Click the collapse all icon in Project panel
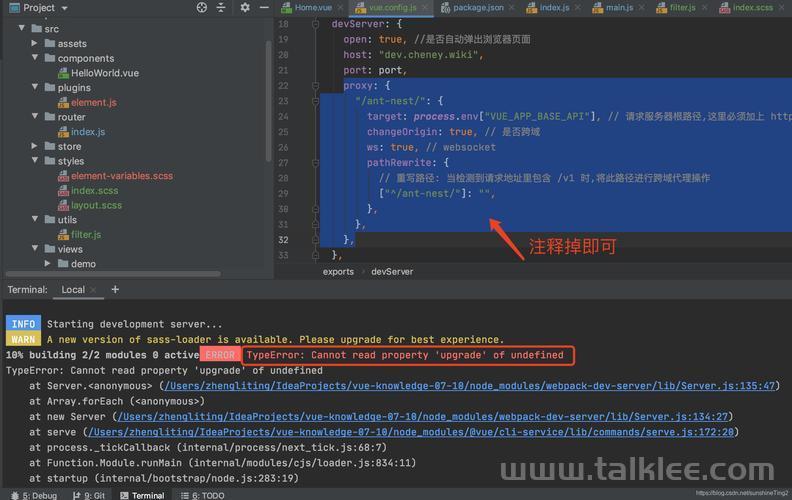This screenshot has height=500, width=792. pos(221,7)
